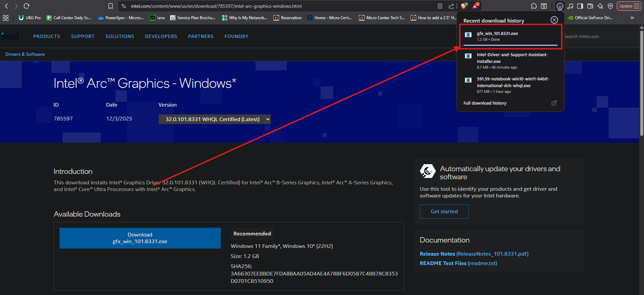The height and width of the screenshot is (295, 644).
Task: Click the Recommended label
Action: tap(252, 234)
